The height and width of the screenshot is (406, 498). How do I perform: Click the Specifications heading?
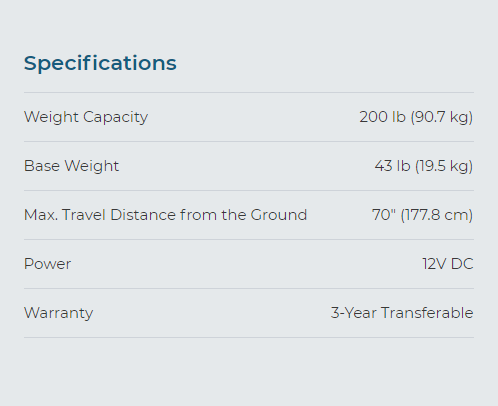pyautogui.click(x=100, y=64)
